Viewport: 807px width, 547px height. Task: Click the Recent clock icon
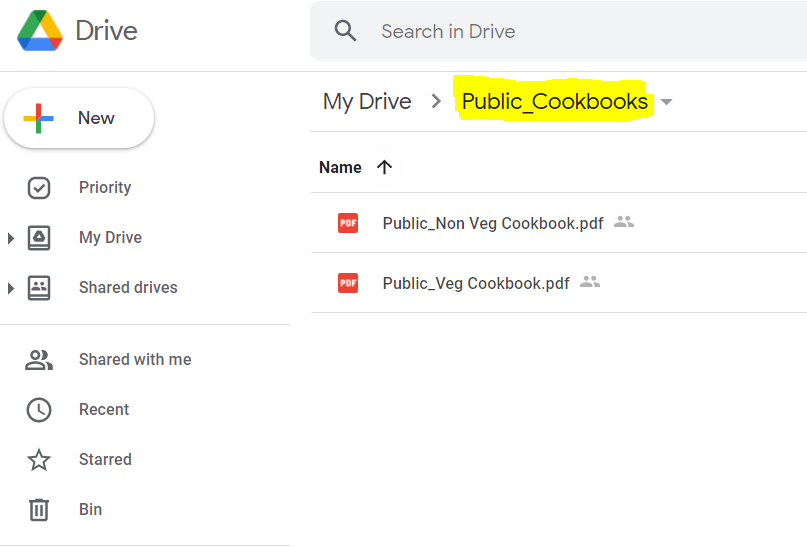pos(39,410)
